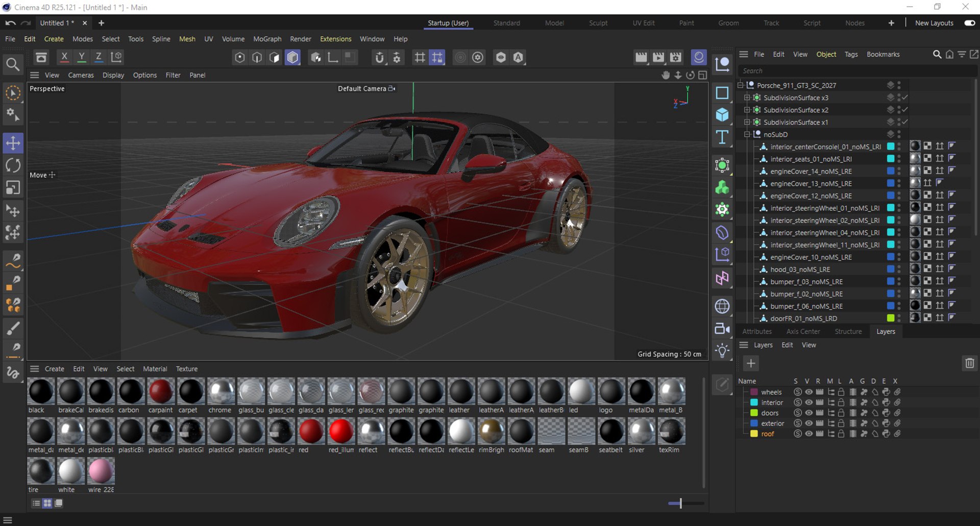Delete selected layer with trash icon
The width and height of the screenshot is (980, 526).
point(970,363)
